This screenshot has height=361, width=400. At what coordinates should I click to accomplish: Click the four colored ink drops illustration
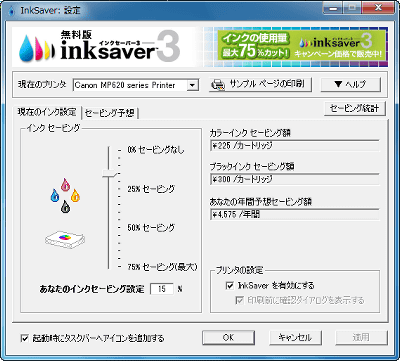(65, 196)
